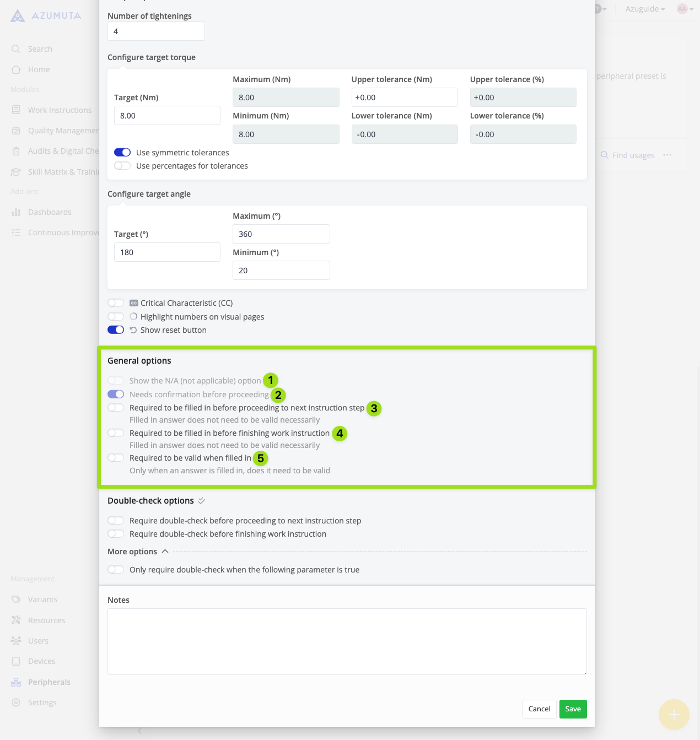The width and height of the screenshot is (700, 740).
Task: Click the Quality Management calendar-check icon
Action: (16, 130)
